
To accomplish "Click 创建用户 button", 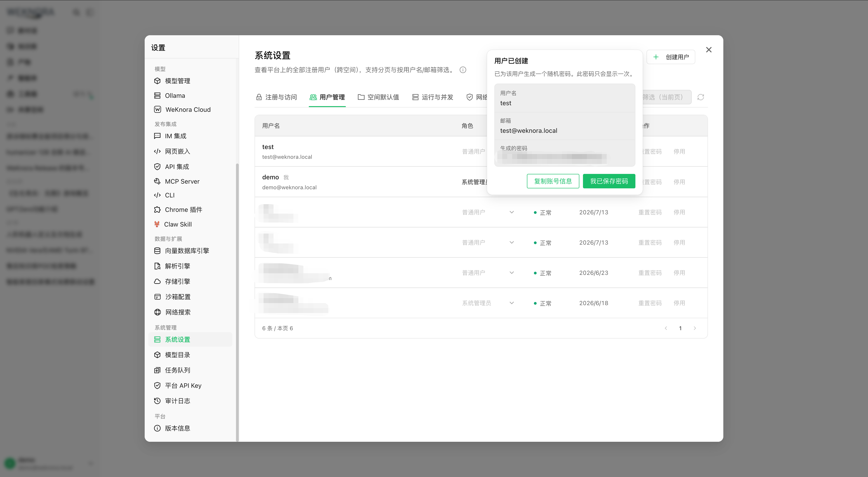I will point(671,57).
